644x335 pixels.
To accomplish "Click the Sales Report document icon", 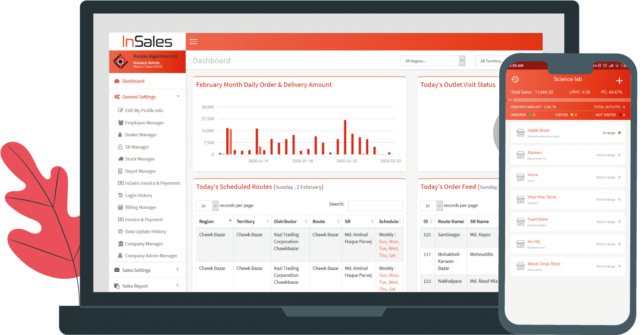I will pos(117,286).
